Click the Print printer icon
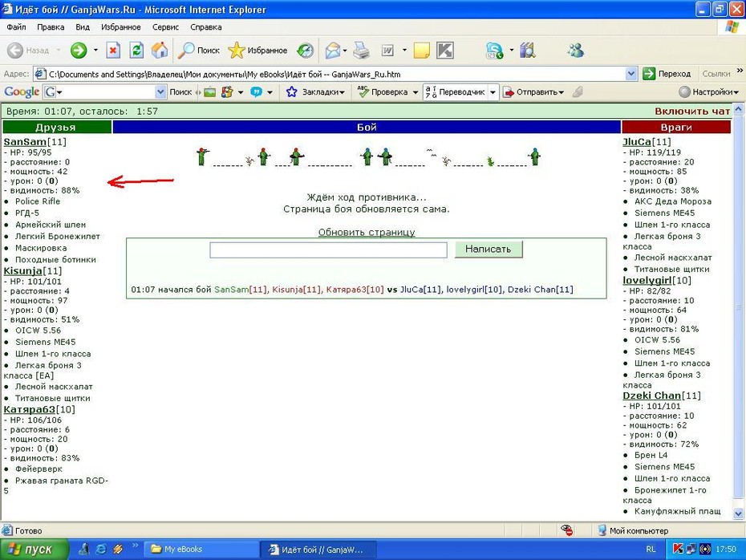The width and height of the screenshot is (746, 560). pyautogui.click(x=362, y=50)
